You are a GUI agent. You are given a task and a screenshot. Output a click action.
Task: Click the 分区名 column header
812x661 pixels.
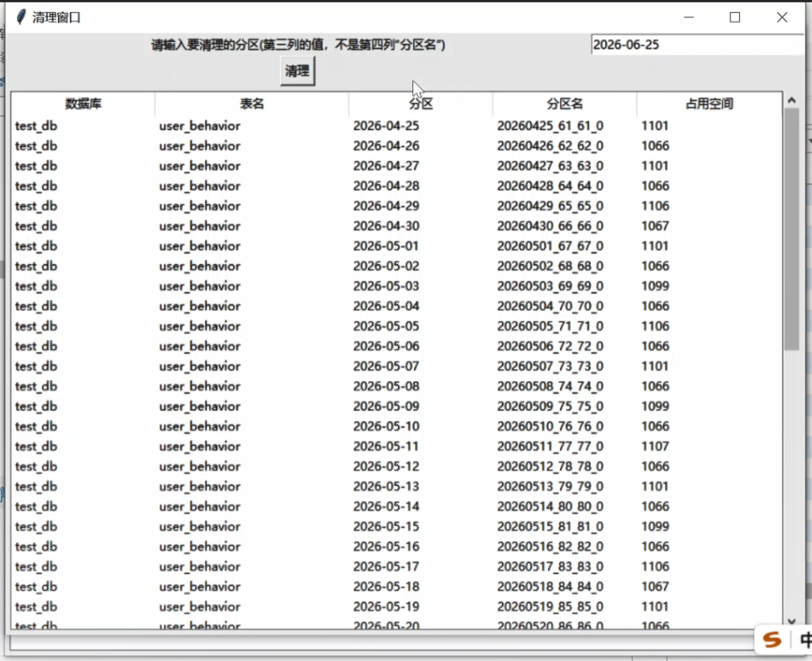click(x=565, y=104)
